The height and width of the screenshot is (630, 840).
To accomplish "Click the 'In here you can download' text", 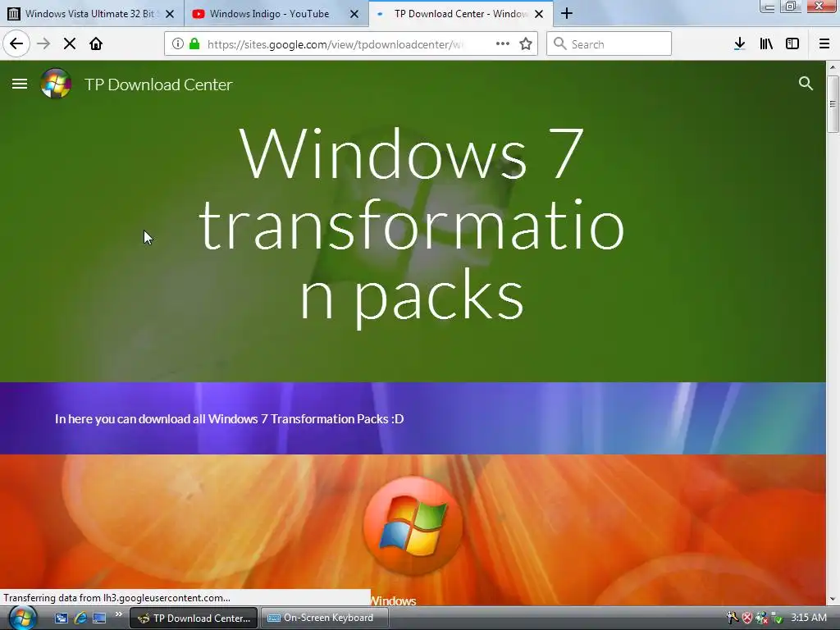I will tap(230, 419).
